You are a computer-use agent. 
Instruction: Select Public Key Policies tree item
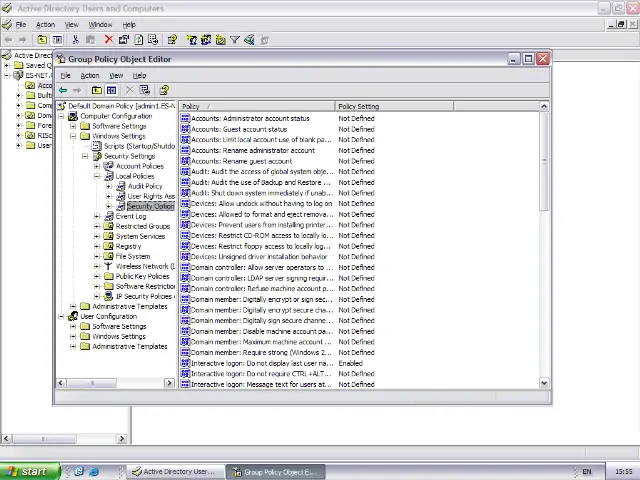142,276
